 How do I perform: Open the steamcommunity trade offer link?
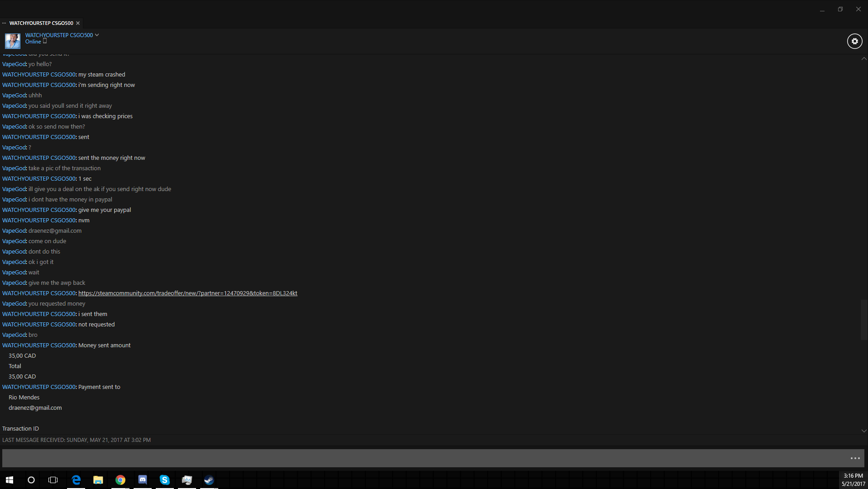188,293
